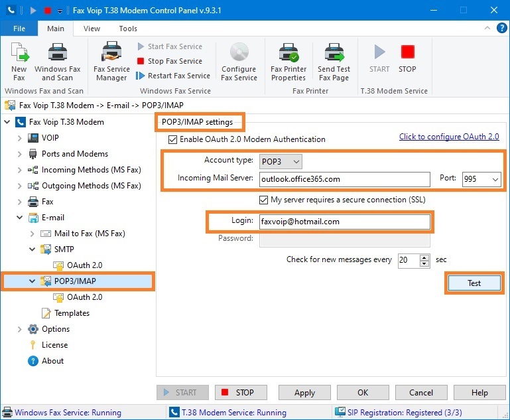
Task: Switch to the View tab
Action: point(92,29)
